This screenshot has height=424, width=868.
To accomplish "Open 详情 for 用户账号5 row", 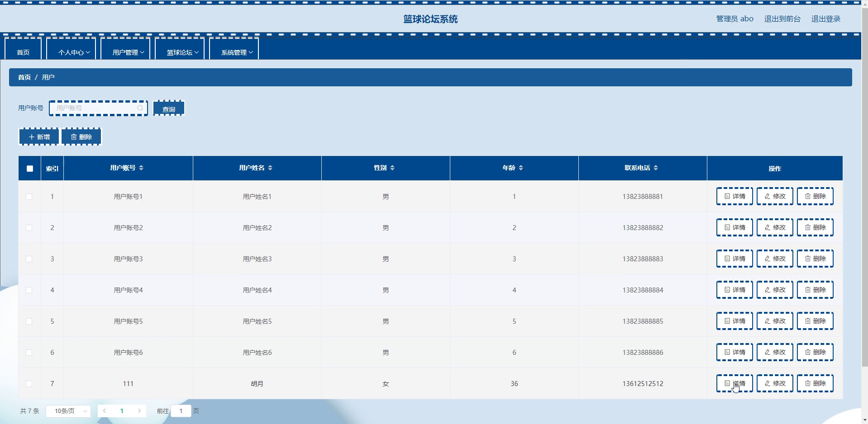I will [x=734, y=321].
